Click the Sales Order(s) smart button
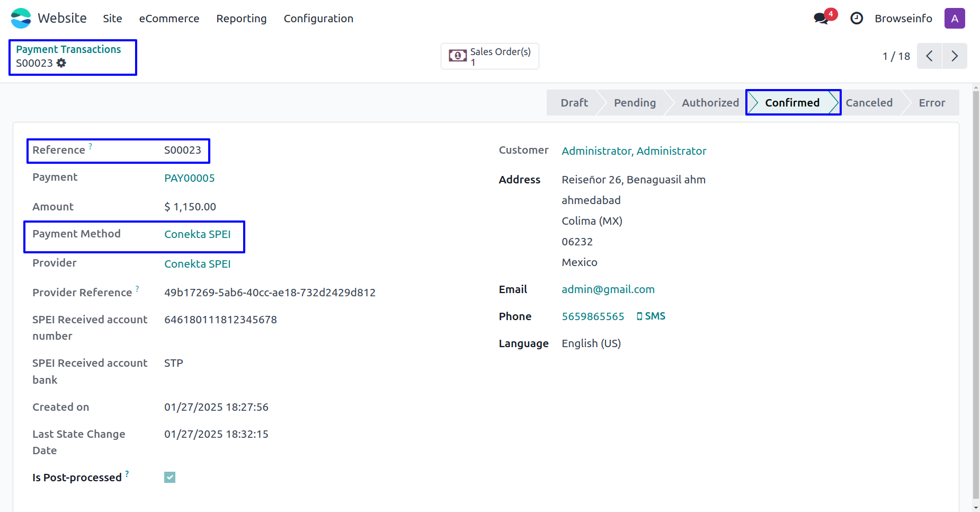Viewport: 980px width, 512px height. [489, 56]
